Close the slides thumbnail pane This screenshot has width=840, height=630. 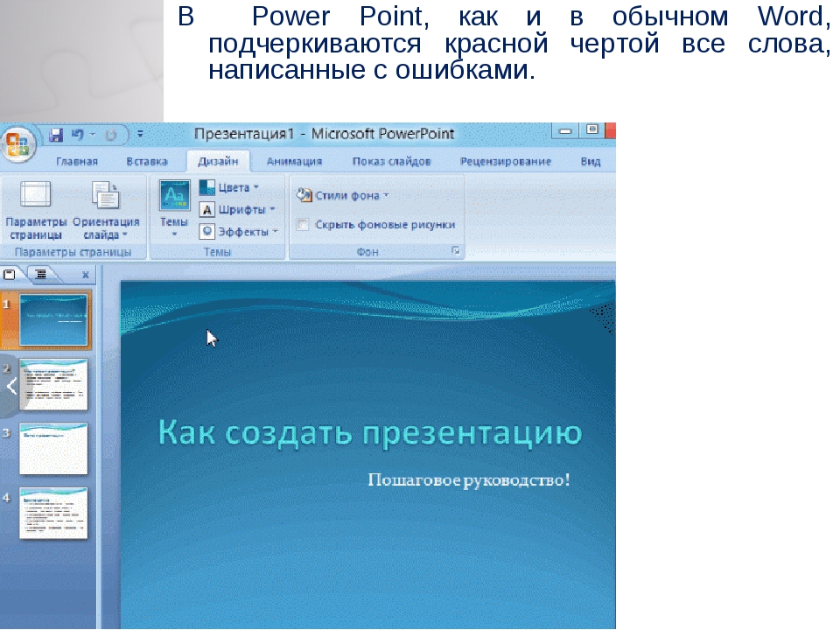[x=85, y=275]
